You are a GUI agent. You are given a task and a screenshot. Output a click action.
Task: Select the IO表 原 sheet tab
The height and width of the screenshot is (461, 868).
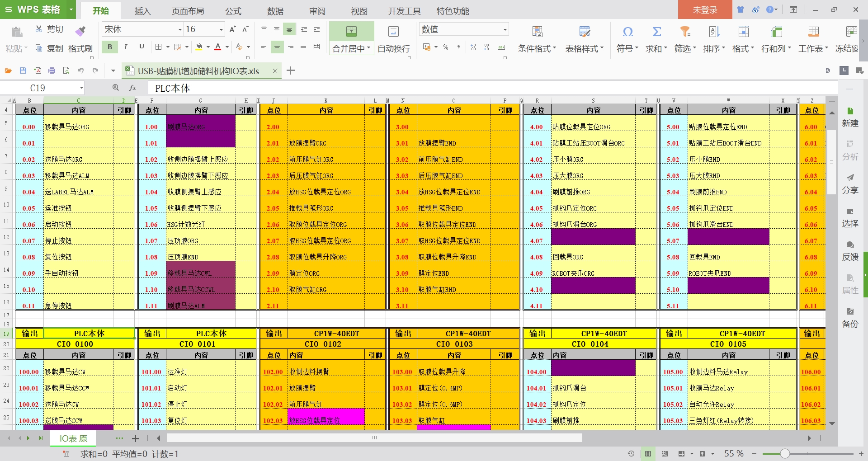[x=73, y=438]
